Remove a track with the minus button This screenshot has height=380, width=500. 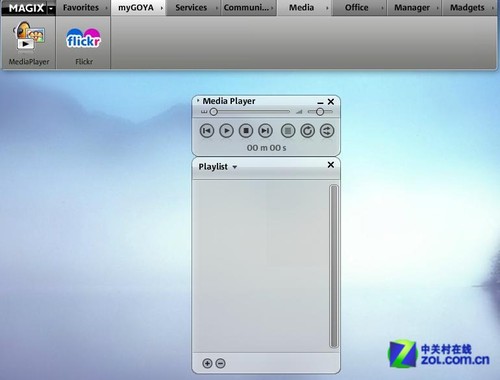click(220, 363)
